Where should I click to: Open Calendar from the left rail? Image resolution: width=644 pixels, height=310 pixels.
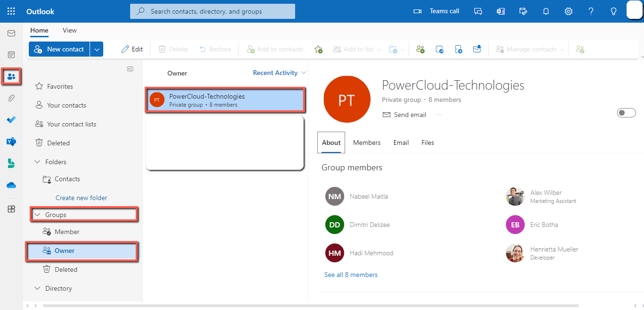tap(11, 55)
